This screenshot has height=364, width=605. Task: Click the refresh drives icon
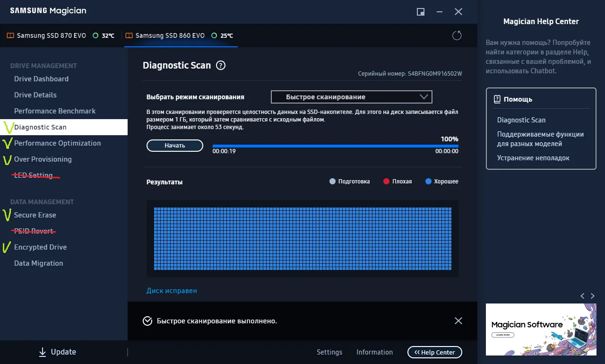[457, 35]
